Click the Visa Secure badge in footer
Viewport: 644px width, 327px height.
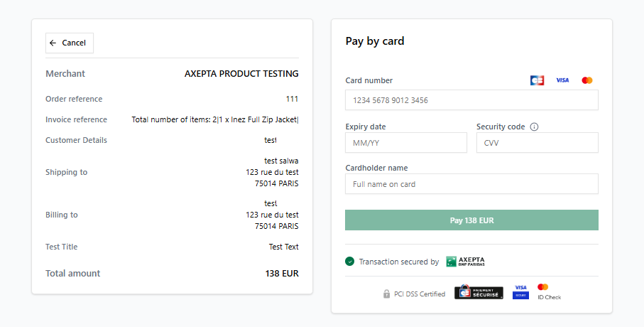point(520,292)
